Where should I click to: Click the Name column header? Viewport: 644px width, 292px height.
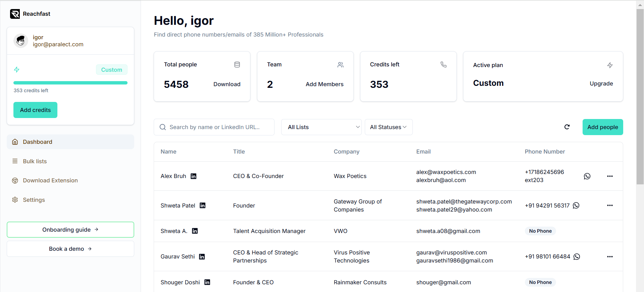click(168, 152)
